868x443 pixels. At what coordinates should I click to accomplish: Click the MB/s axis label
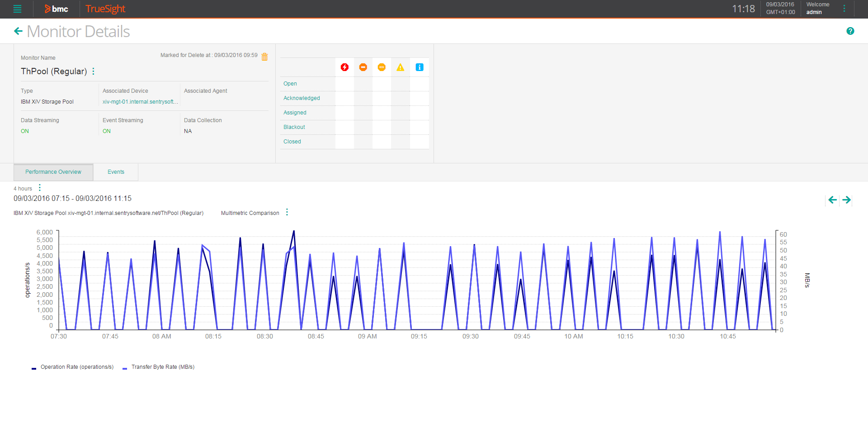click(807, 280)
